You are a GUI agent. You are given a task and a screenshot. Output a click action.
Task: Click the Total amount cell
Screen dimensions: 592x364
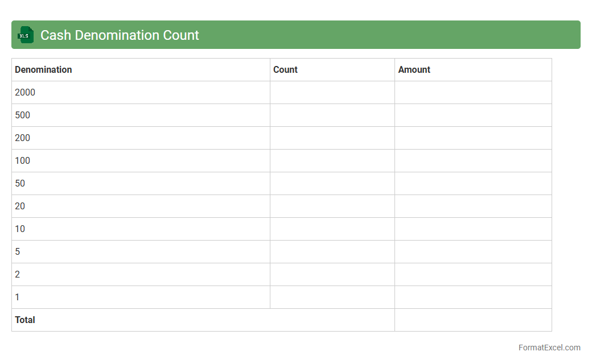tap(472, 320)
